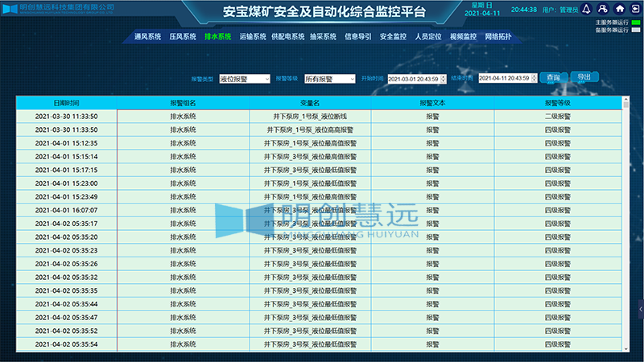Click the user management icon
Viewport: 644px width, 362px height.
(601, 9)
